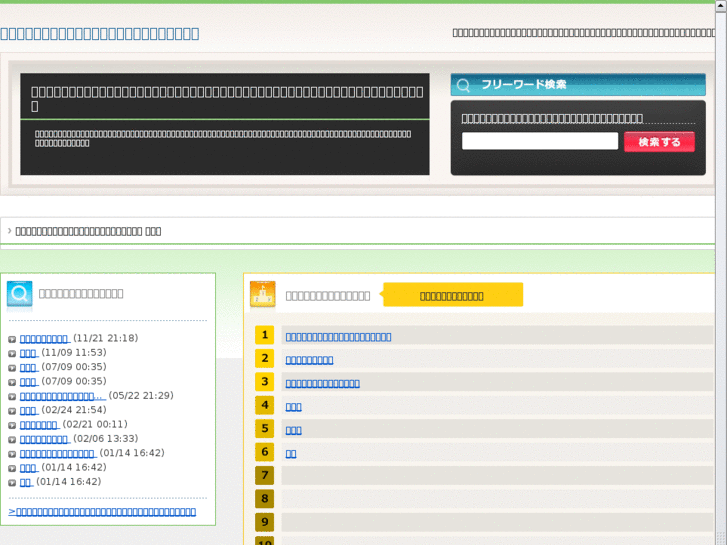This screenshot has height=545, width=727.
Task: Click the magnifier icon in the フリーワード検索 header
Action: pyautogui.click(x=463, y=85)
